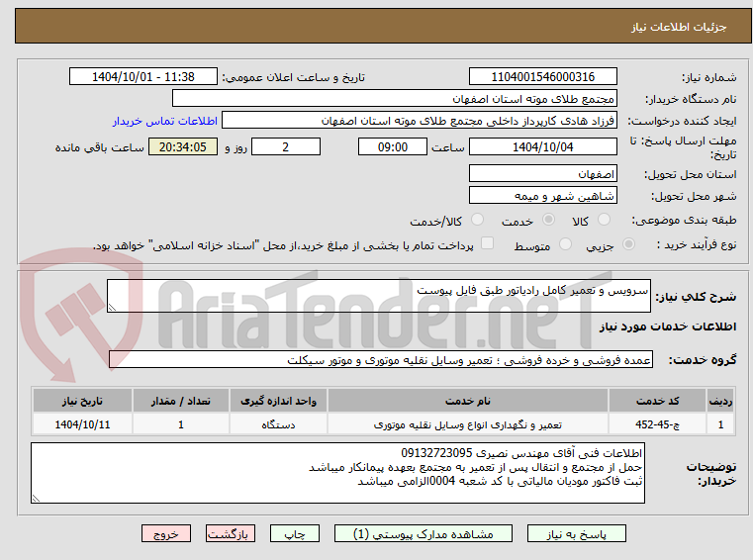Click the خروج exit button

coord(165,533)
